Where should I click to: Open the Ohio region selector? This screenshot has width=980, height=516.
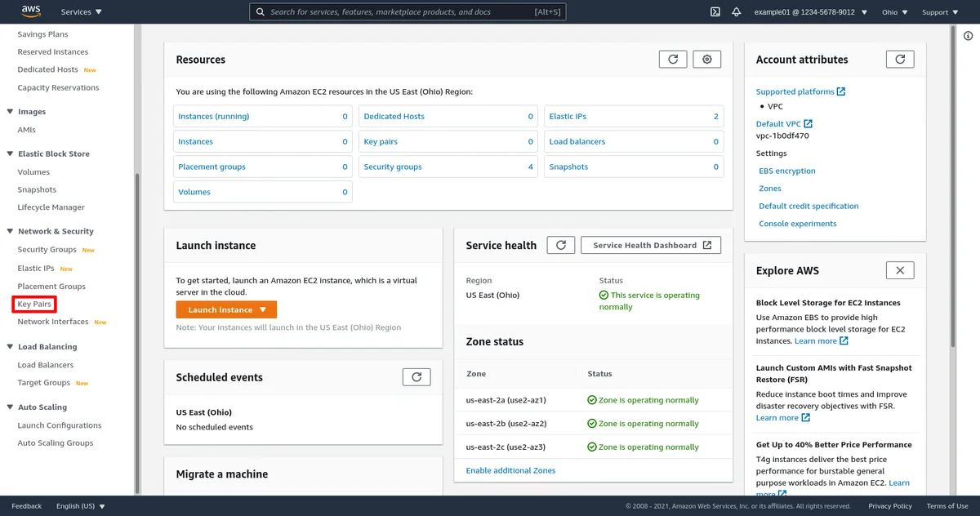point(894,12)
